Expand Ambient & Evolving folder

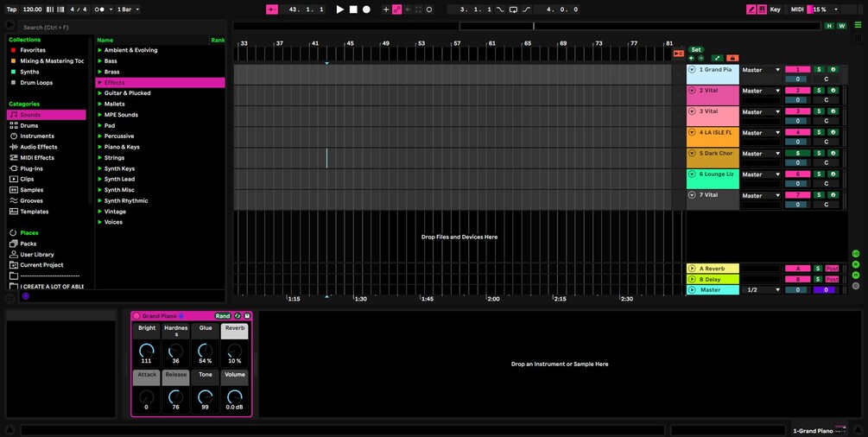click(x=100, y=50)
